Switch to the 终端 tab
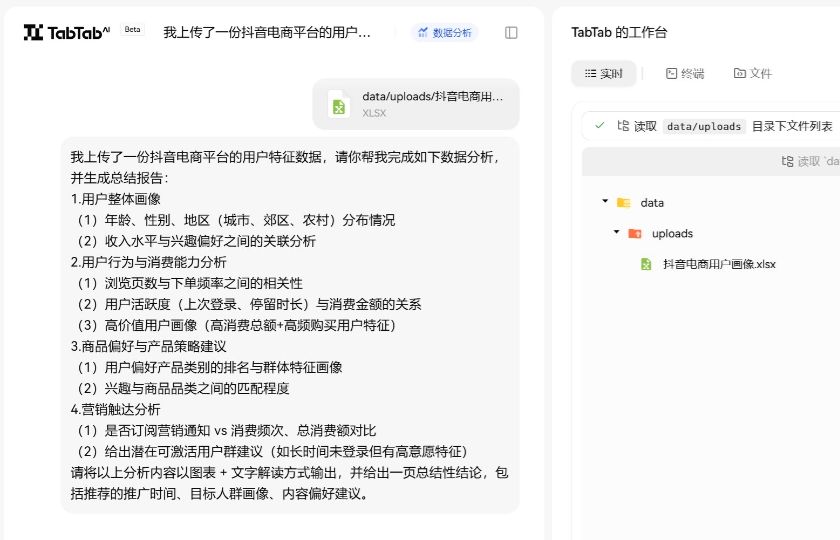 click(685, 73)
